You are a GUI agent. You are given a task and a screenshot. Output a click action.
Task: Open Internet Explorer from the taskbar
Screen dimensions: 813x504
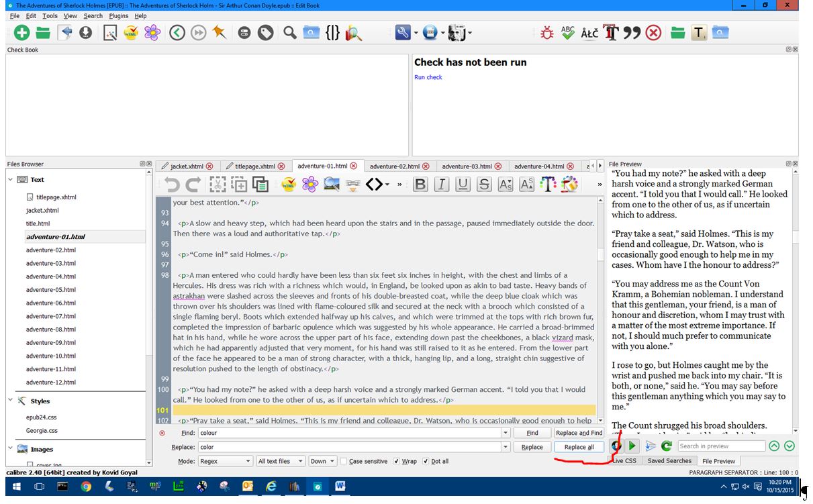(271, 487)
